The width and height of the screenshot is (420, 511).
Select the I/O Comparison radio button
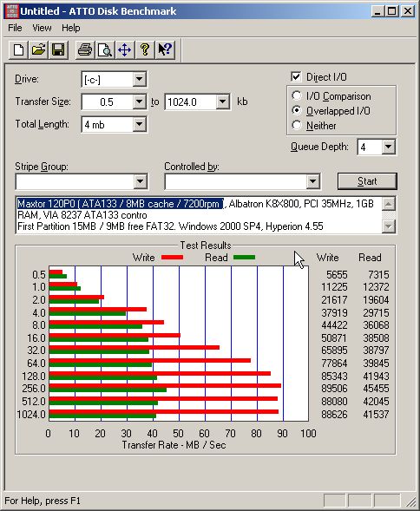coord(297,95)
